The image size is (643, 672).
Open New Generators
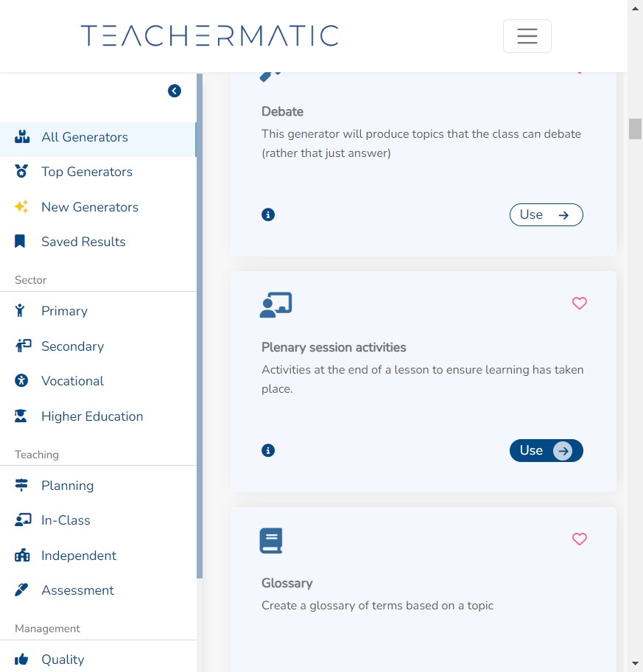[x=90, y=207]
